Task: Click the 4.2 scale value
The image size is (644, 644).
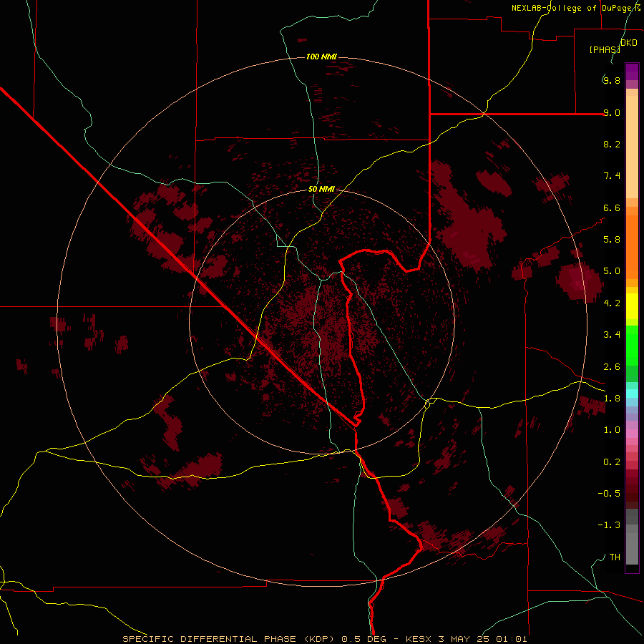Action: pyautogui.click(x=612, y=303)
